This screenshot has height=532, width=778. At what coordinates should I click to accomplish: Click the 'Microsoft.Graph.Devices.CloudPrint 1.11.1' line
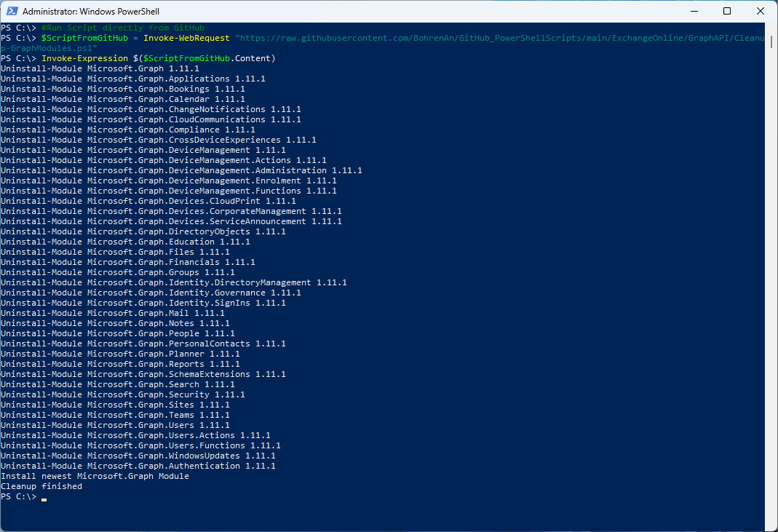coord(148,201)
